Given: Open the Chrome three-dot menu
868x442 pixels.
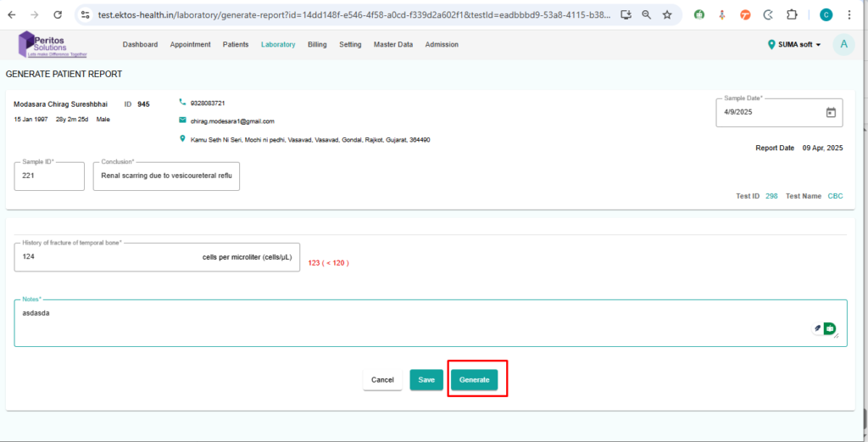Looking at the screenshot, I should click(x=849, y=15).
